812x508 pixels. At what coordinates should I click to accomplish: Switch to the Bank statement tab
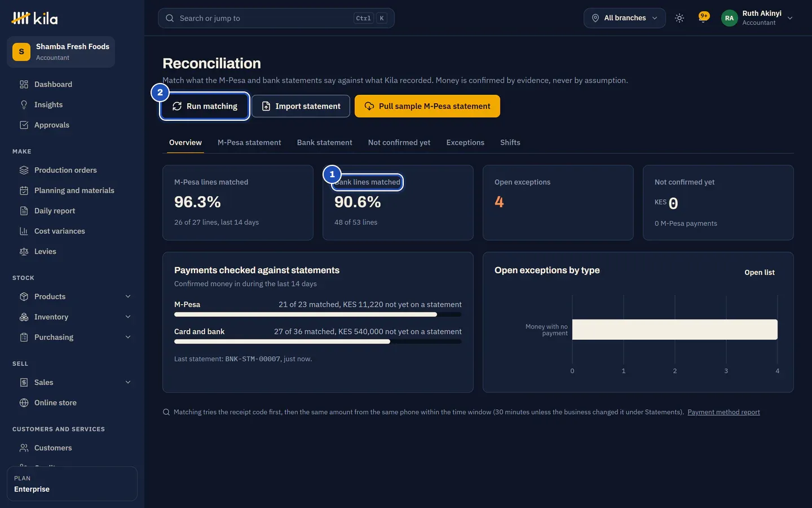click(325, 142)
